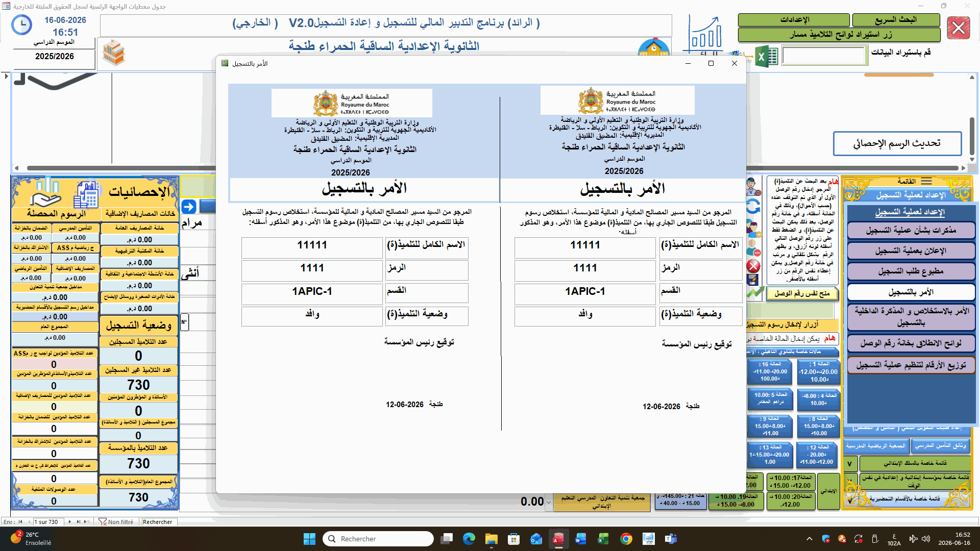The height and width of the screenshot is (551, 980).
Task: Select مذكرات بشأن عملية التسجيل menu item
Action: click(x=911, y=231)
